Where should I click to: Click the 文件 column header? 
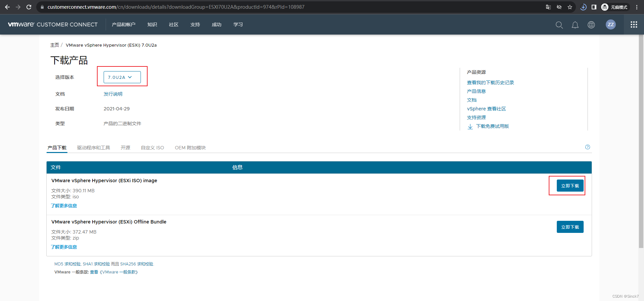click(56, 167)
